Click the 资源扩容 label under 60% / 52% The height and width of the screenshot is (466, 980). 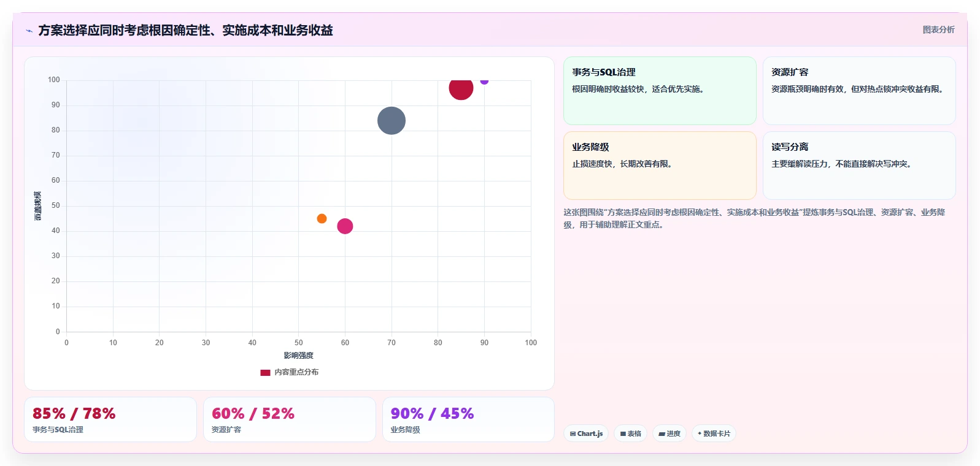tap(226, 430)
